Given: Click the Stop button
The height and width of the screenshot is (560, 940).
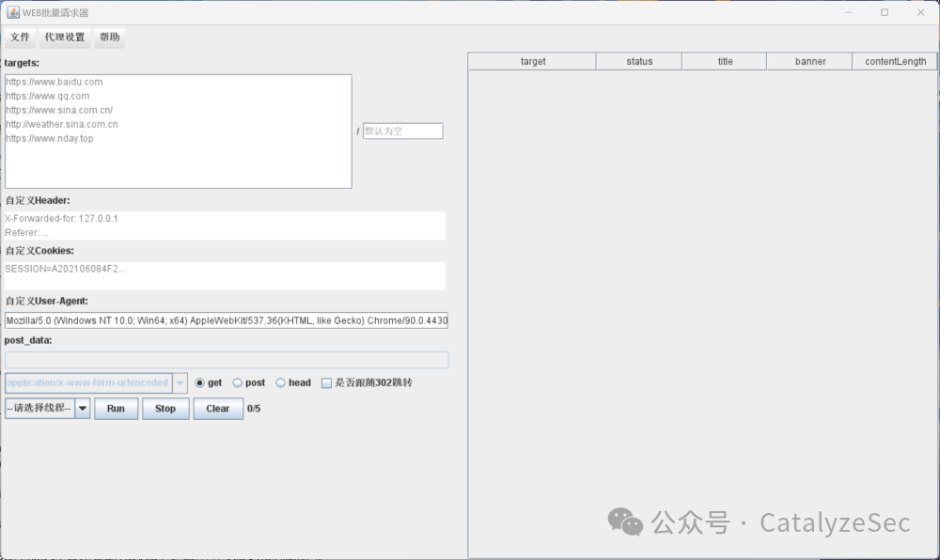Looking at the screenshot, I should 165,409.
